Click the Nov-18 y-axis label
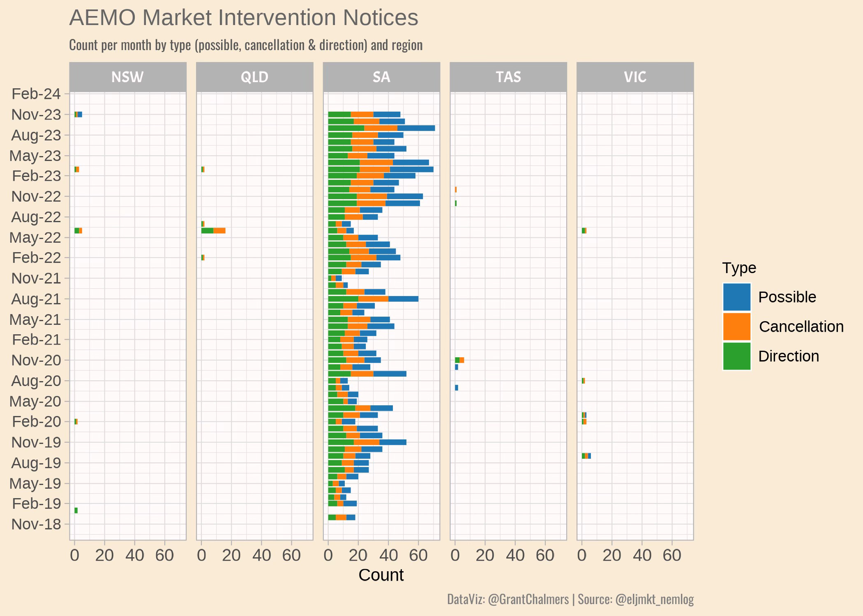Image resolution: width=863 pixels, height=616 pixels. click(x=36, y=524)
